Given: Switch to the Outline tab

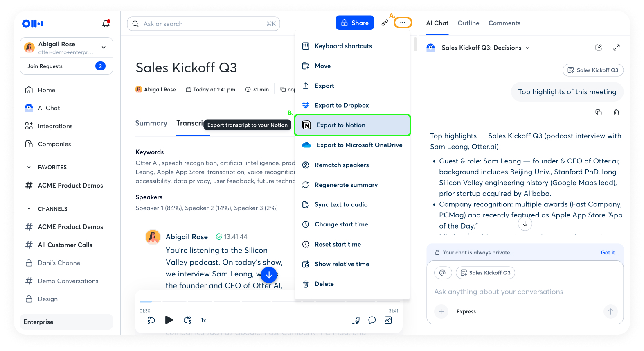Looking at the screenshot, I should point(468,23).
